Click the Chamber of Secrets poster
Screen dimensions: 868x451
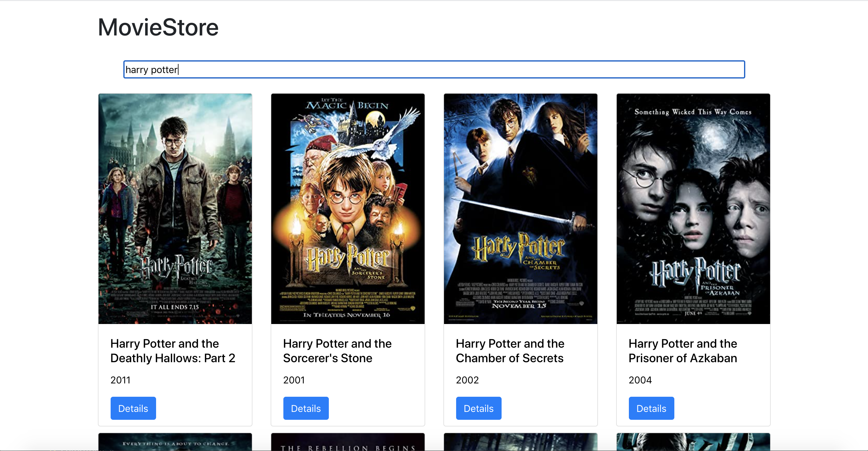pos(521,209)
